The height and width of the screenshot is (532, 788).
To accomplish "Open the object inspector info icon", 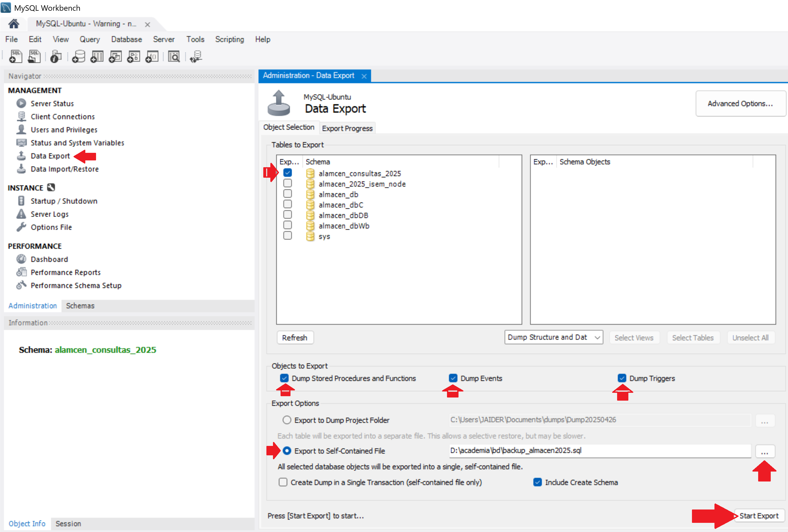I will point(56,57).
